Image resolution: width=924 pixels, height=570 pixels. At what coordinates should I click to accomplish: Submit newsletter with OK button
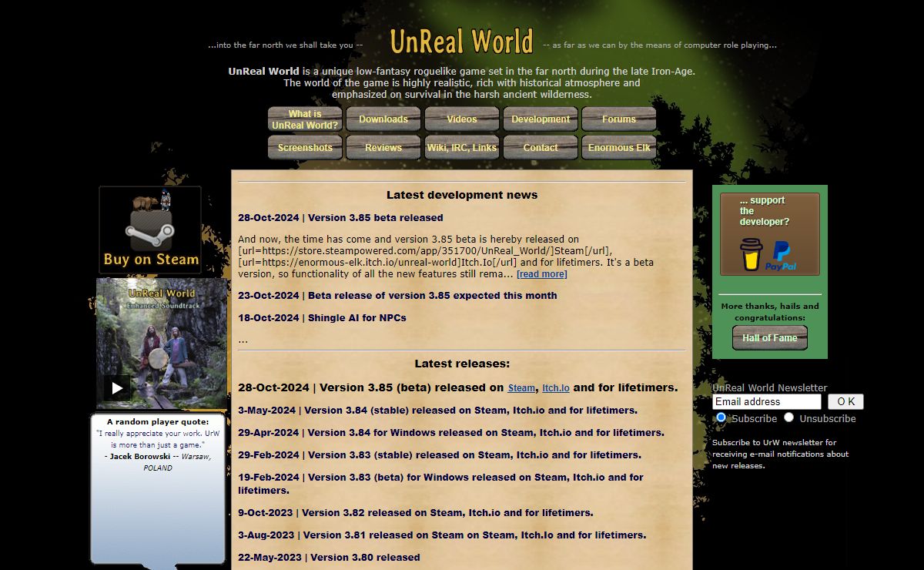(x=845, y=401)
